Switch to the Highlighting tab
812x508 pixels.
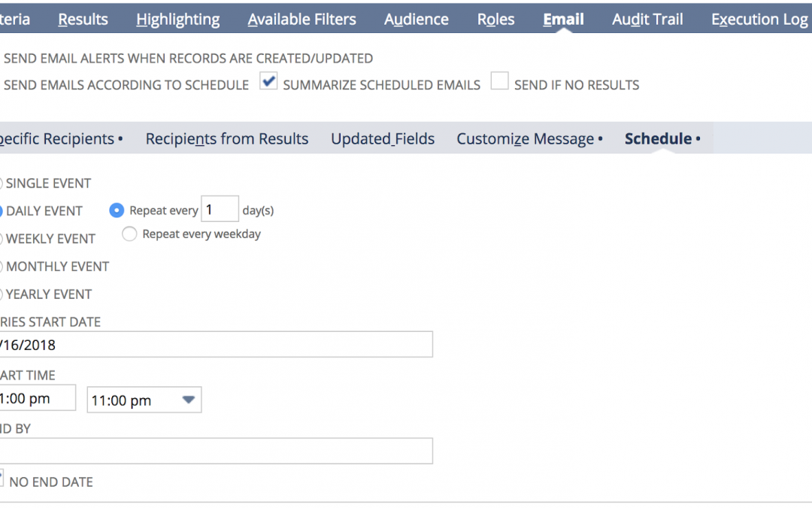click(177, 19)
